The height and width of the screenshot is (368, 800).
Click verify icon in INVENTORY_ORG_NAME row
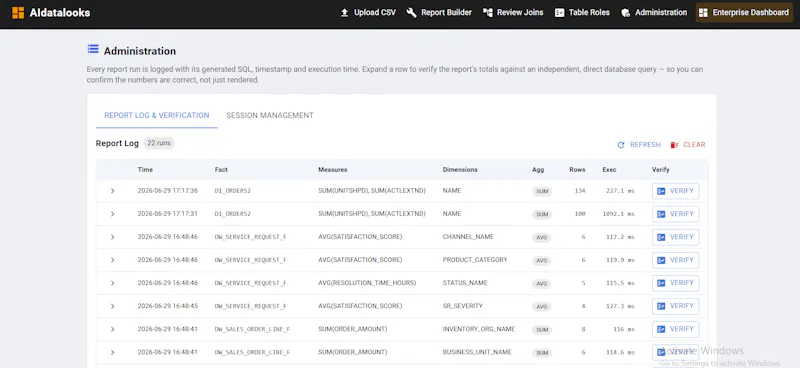[x=661, y=329]
